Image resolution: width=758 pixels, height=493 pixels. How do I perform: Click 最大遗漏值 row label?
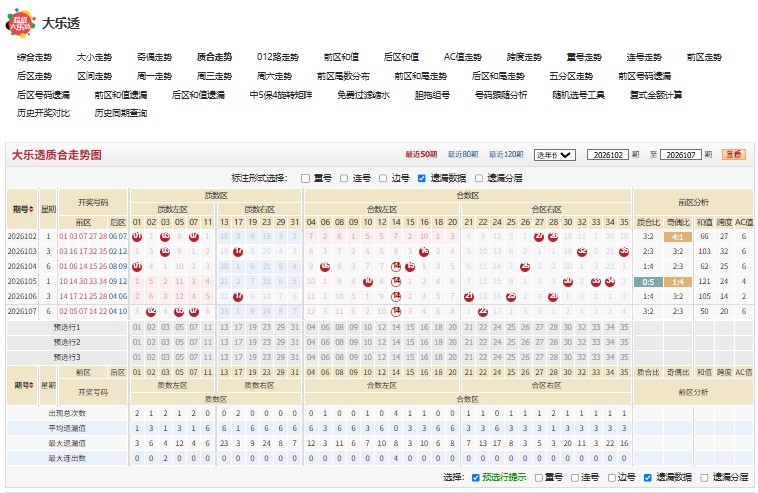(67, 443)
